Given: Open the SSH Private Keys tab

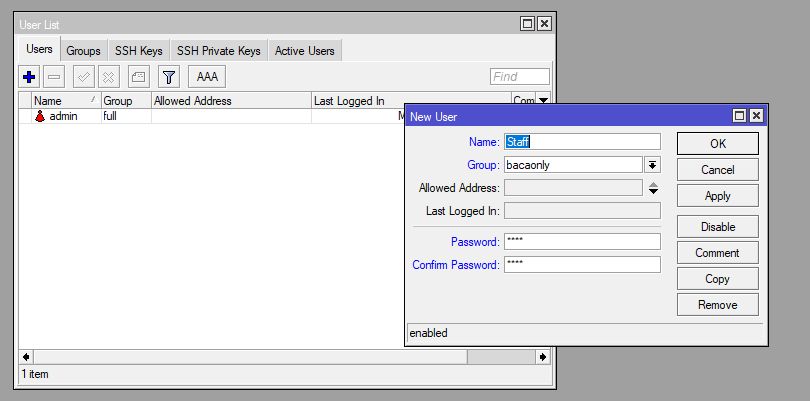Looking at the screenshot, I should click(219, 51).
